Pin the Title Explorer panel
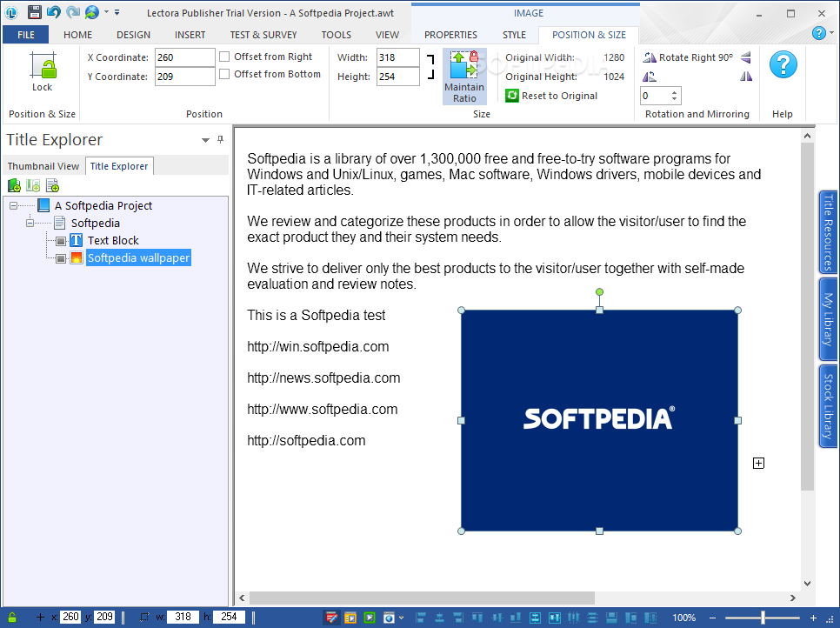Viewport: 840px width, 628px height. [x=220, y=139]
